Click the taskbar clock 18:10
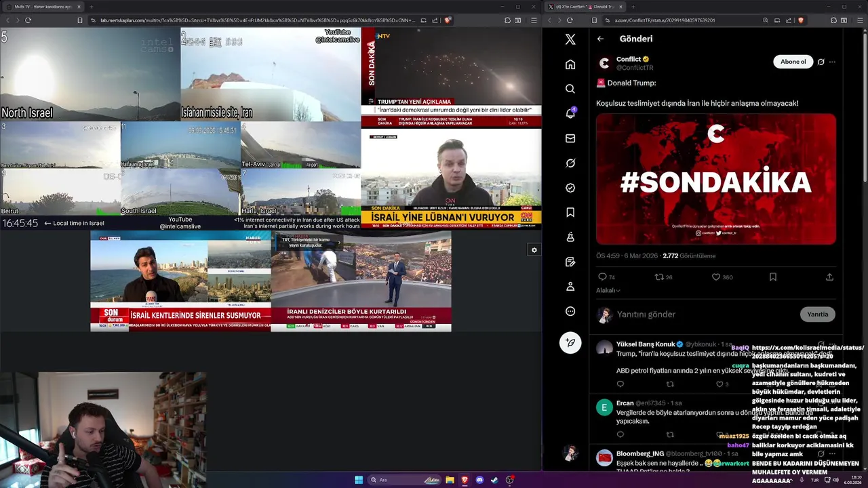This screenshot has width=868, height=488. pyautogui.click(x=853, y=480)
